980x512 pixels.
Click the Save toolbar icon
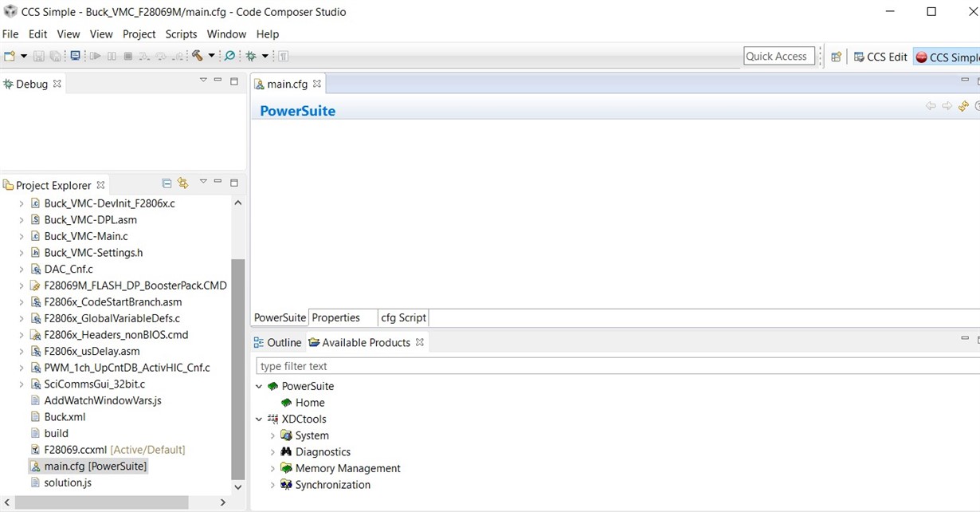38,56
